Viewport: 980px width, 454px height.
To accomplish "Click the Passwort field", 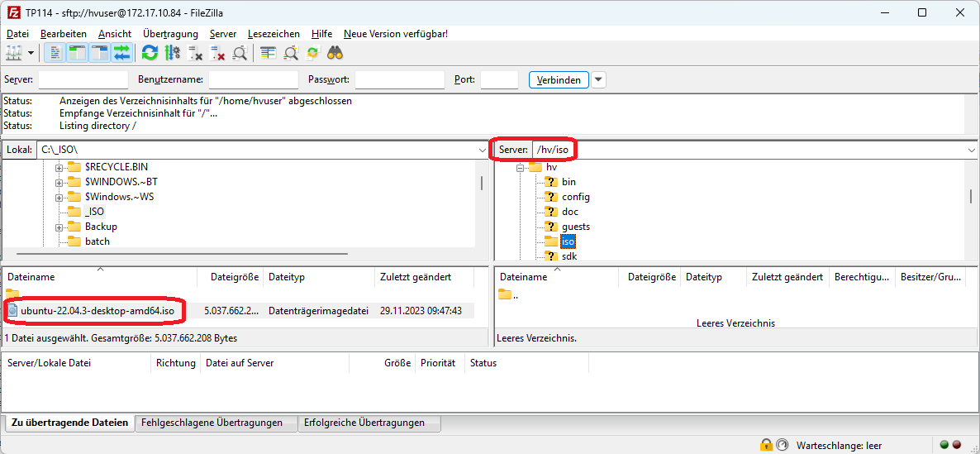I will pyautogui.click(x=400, y=79).
